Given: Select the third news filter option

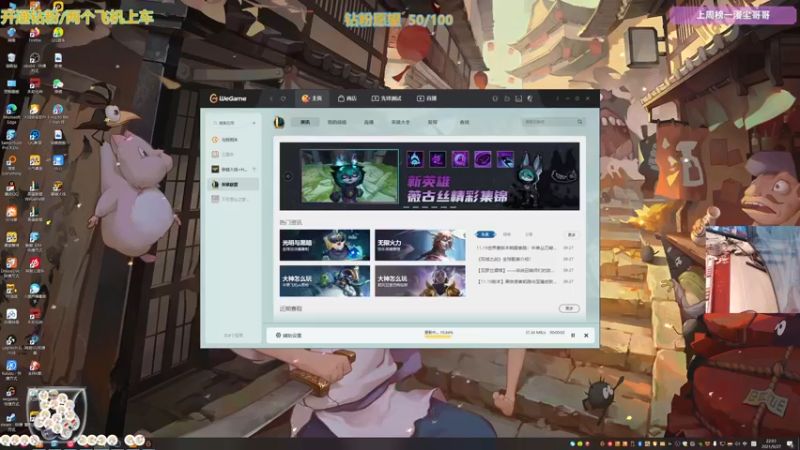Looking at the screenshot, I should point(529,234).
